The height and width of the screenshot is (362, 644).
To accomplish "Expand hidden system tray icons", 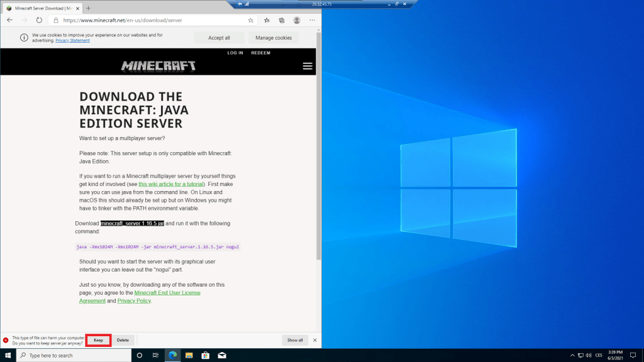I will pyautogui.click(x=570, y=356).
